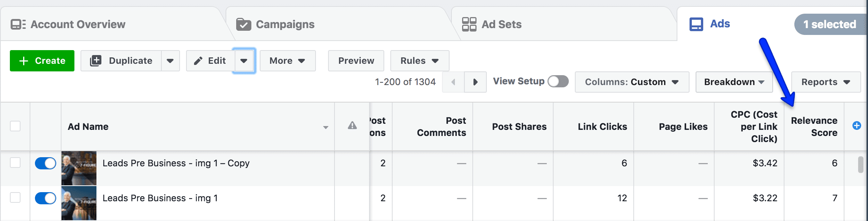Open the Ad Sets tab
The height and width of the screenshot is (221, 868).
pos(492,24)
